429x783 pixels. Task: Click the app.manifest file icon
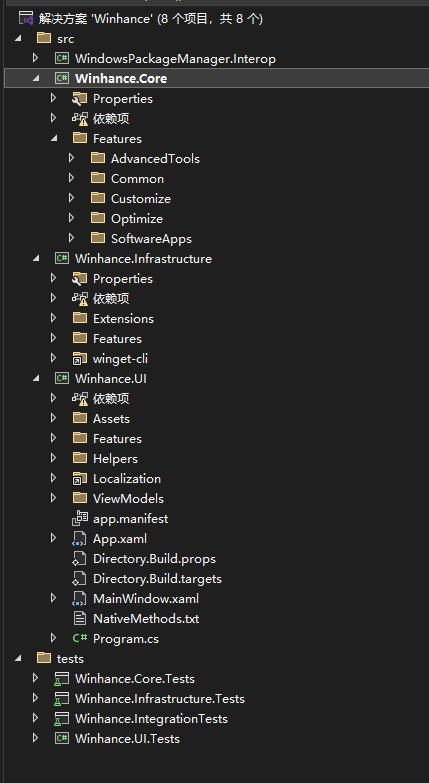click(x=80, y=518)
